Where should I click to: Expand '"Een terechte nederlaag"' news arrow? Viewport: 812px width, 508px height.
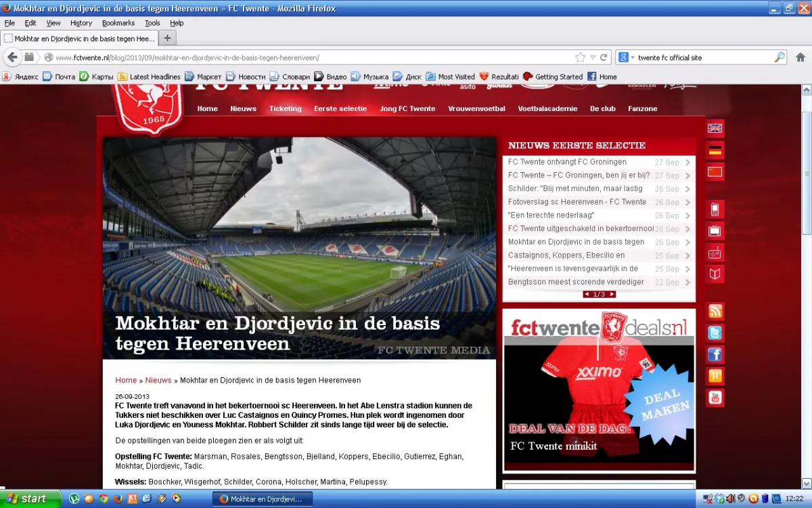(687, 215)
